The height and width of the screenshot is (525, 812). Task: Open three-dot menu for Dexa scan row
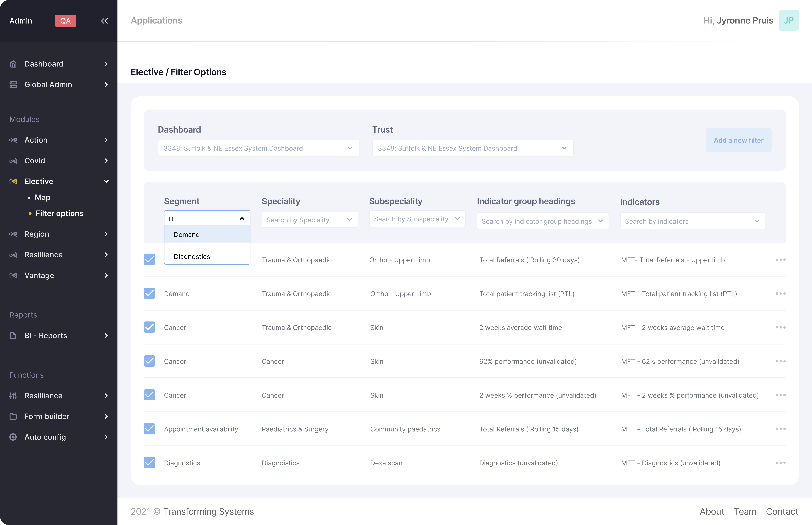(x=780, y=463)
